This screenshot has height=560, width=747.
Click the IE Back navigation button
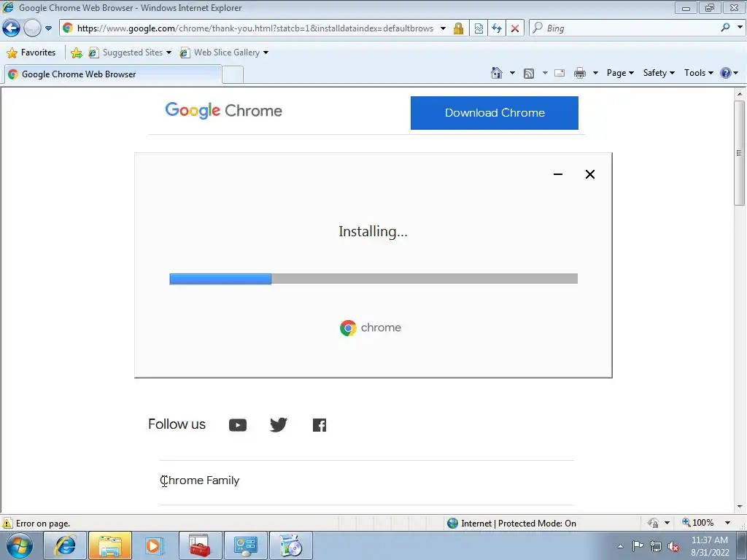tap(12, 28)
